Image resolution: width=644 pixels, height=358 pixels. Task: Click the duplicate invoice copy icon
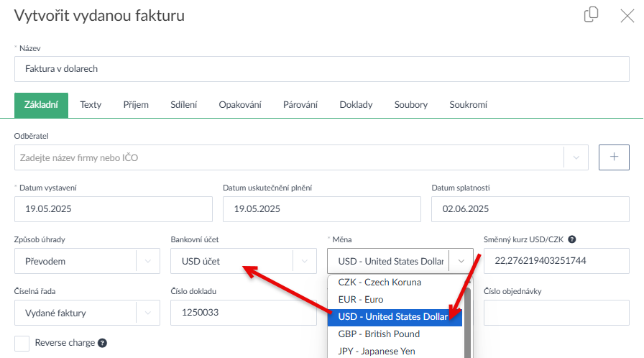click(x=592, y=15)
